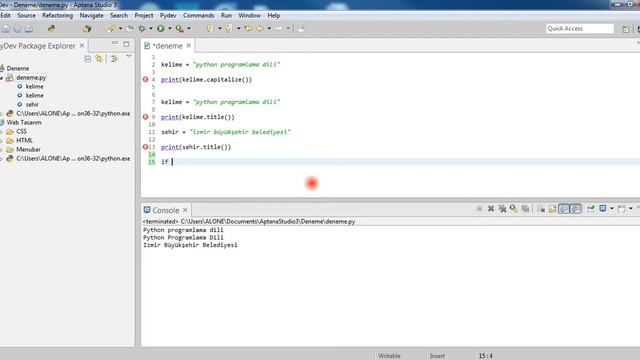
Task: Click the Run External Tools icon
Action: (x=180, y=29)
